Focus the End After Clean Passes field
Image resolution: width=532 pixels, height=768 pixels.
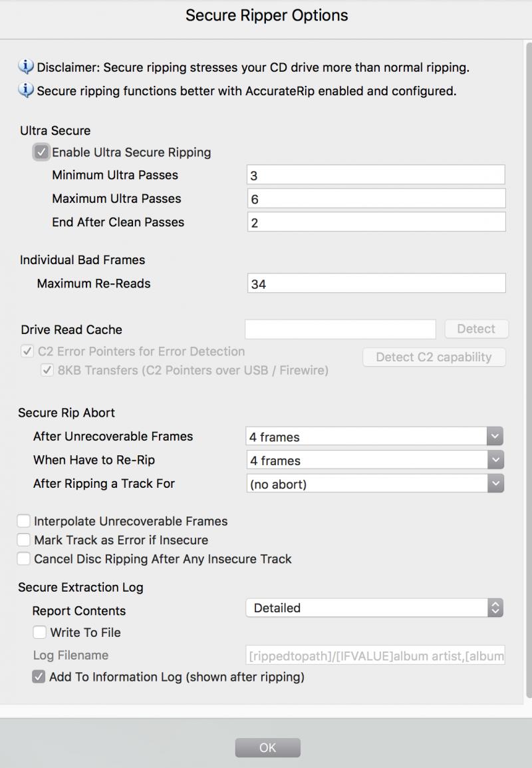coord(375,222)
